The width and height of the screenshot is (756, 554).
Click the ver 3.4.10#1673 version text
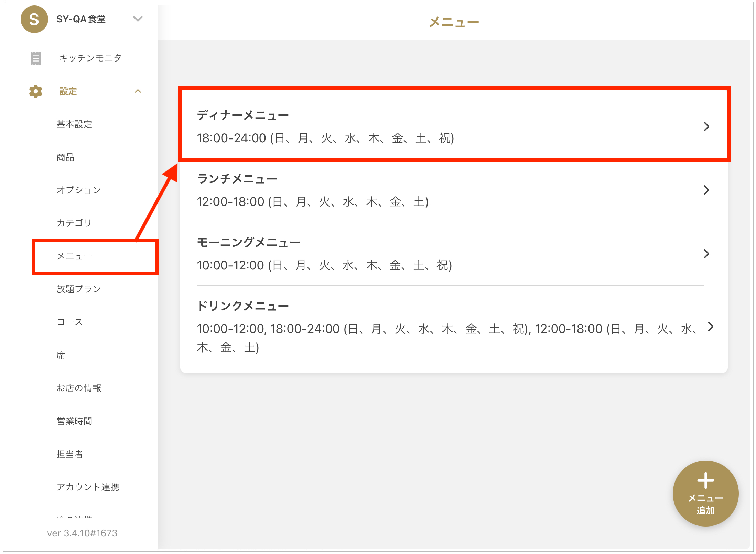click(82, 533)
